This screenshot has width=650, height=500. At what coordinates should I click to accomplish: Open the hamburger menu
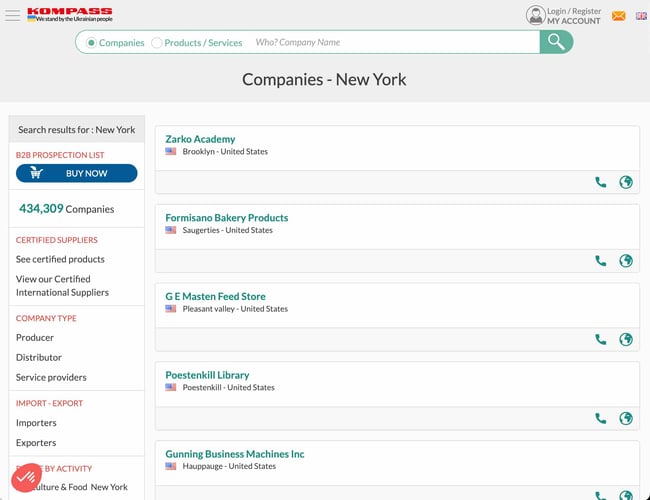[12, 15]
